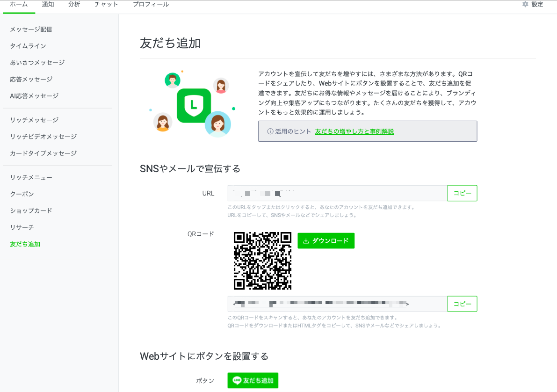Open the 設定 gear icon

coord(525,4)
